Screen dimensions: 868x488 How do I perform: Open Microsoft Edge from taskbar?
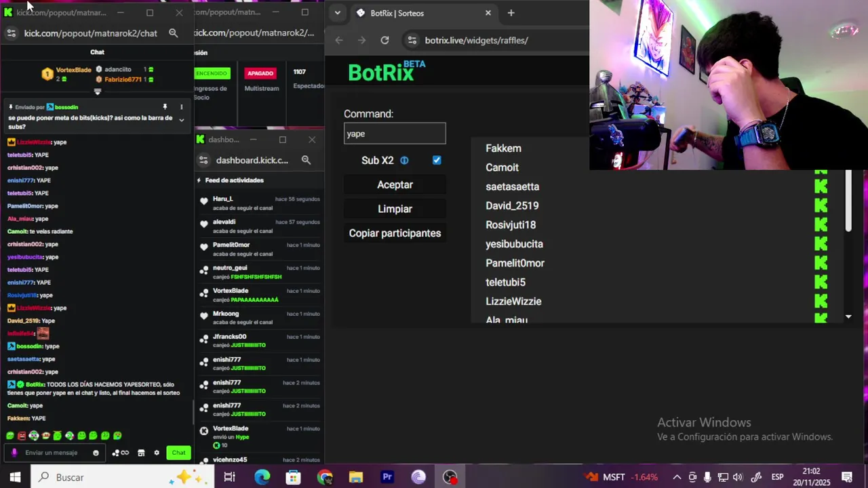tap(262, 477)
